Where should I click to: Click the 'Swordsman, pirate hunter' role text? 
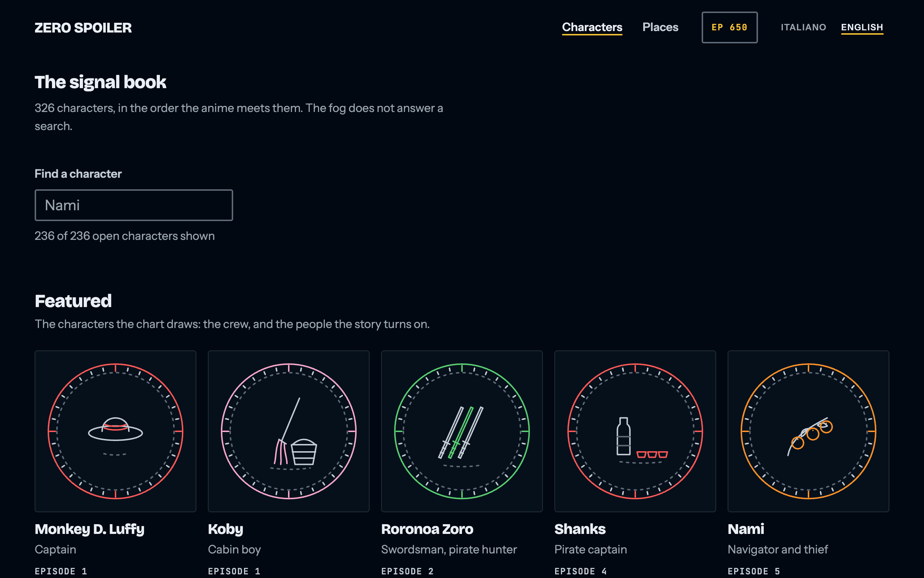coord(449,549)
